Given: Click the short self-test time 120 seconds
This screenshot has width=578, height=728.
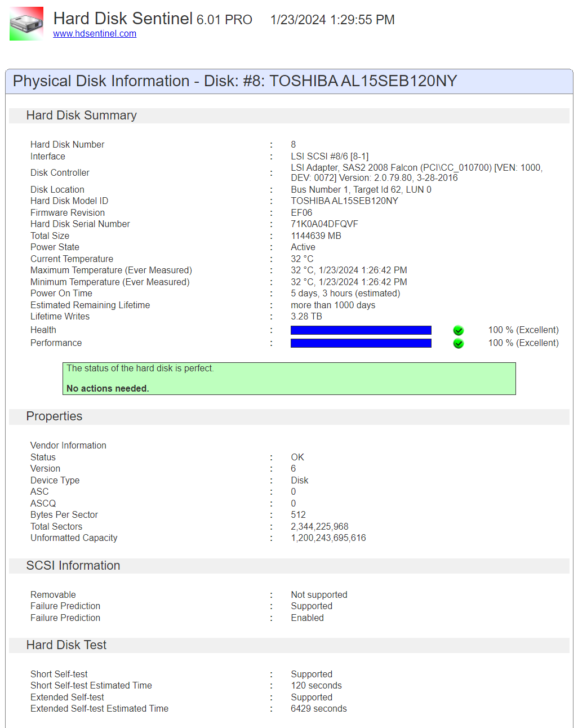Looking at the screenshot, I should [x=316, y=686].
